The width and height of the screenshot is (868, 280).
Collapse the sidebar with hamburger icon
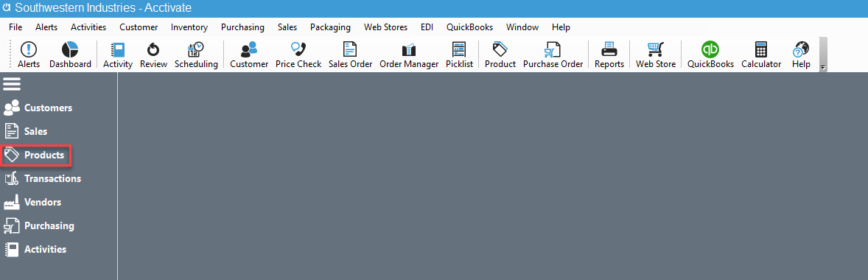click(13, 84)
